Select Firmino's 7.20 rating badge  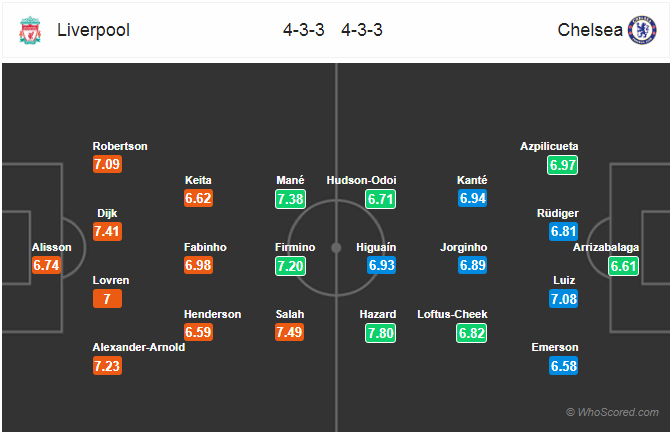[x=291, y=266]
